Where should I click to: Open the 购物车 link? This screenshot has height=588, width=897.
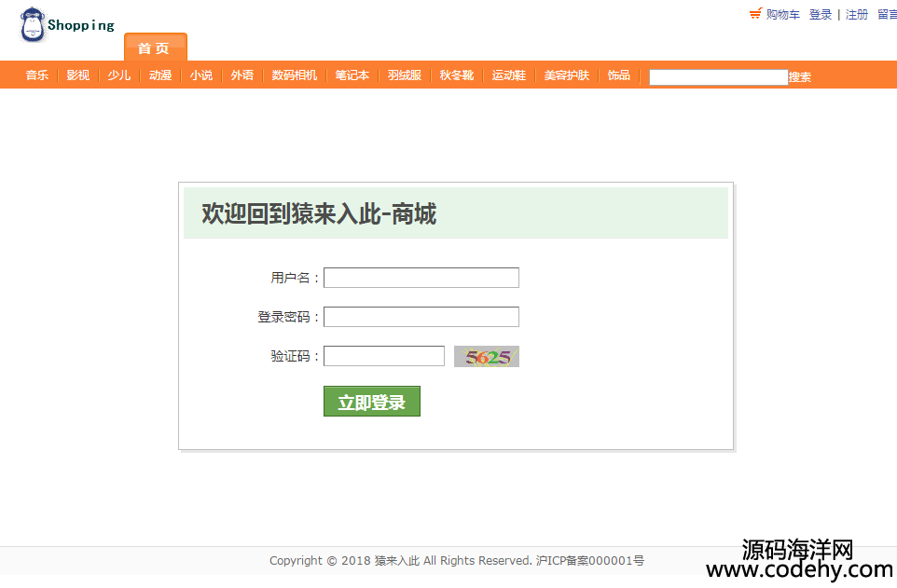coord(782,15)
